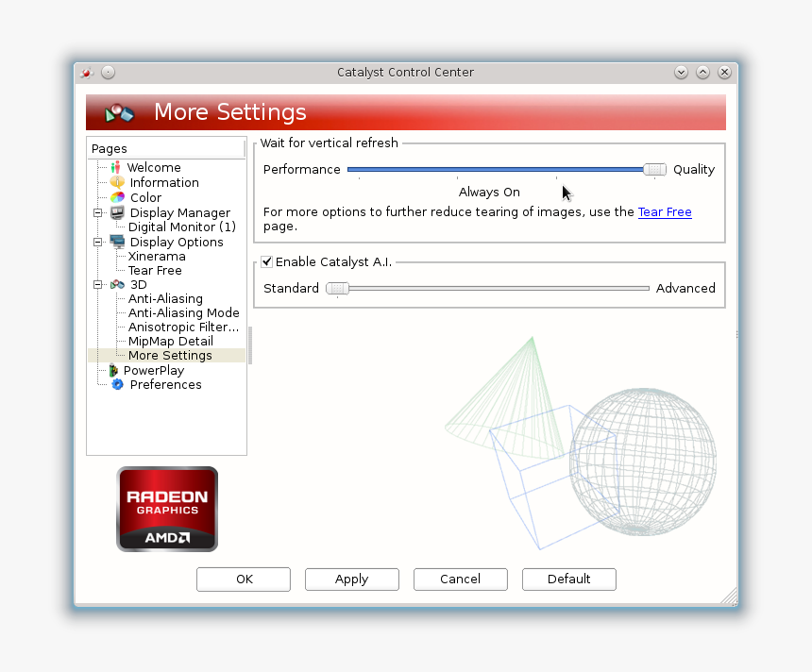
Task: Open the Welcome page
Action: [154, 167]
